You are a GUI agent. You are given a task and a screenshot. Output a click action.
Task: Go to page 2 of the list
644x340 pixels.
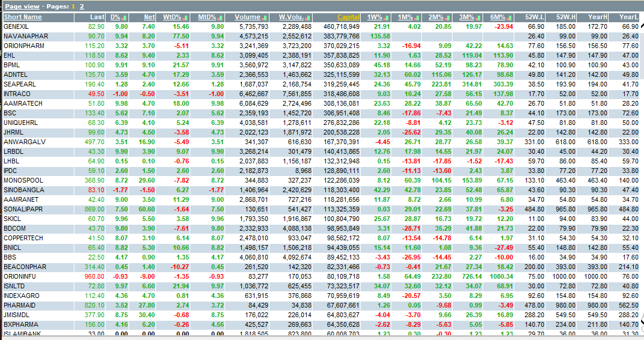click(82, 7)
